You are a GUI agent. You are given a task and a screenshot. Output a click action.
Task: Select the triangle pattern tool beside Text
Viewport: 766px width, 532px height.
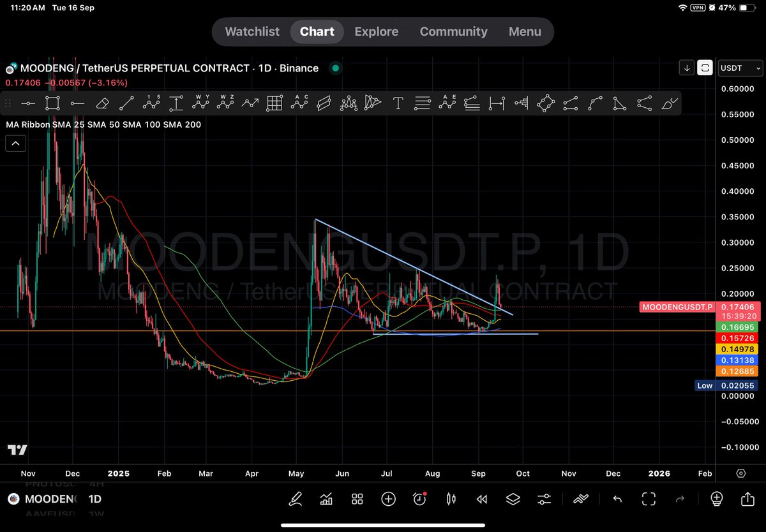tap(373, 103)
